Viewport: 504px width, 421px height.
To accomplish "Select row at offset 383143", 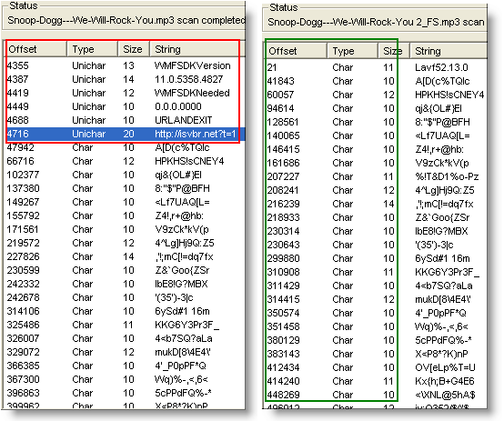I will point(376,354).
